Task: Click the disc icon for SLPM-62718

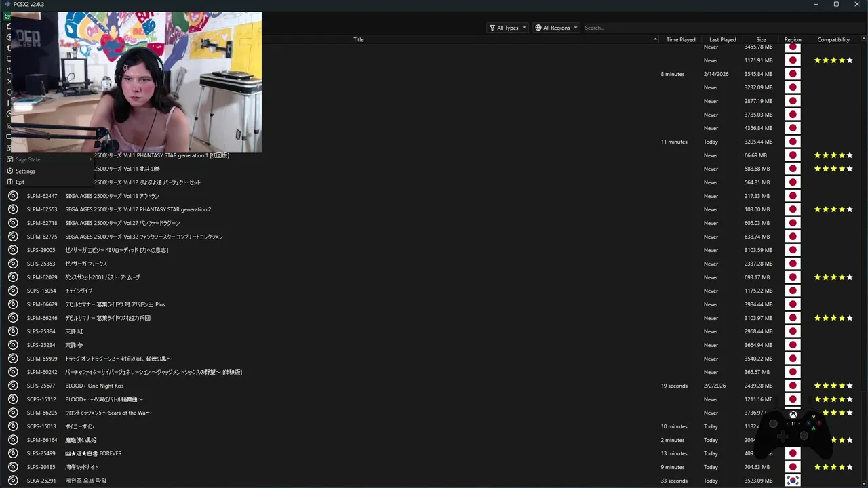Action: (13, 223)
